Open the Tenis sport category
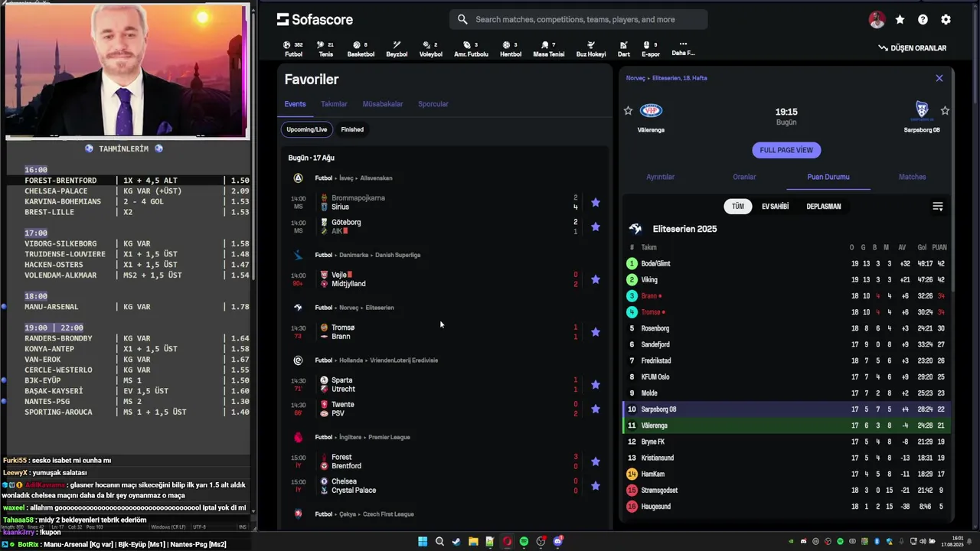This screenshot has width=980, height=551. (x=326, y=49)
